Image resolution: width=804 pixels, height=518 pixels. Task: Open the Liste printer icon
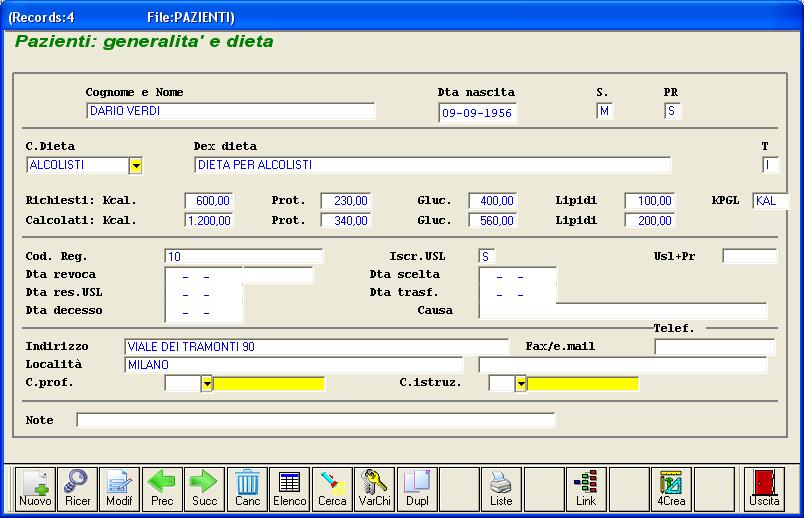[501, 489]
